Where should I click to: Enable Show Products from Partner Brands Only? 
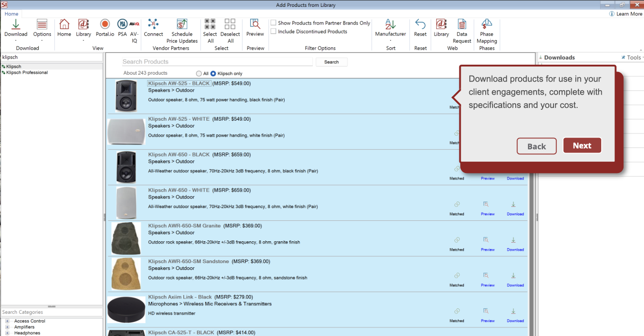[273, 23]
